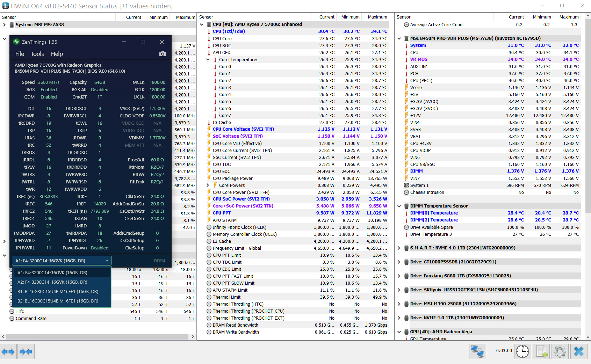Click Minimum column header above motherboard sensors
The image size is (591, 364).
542,17
